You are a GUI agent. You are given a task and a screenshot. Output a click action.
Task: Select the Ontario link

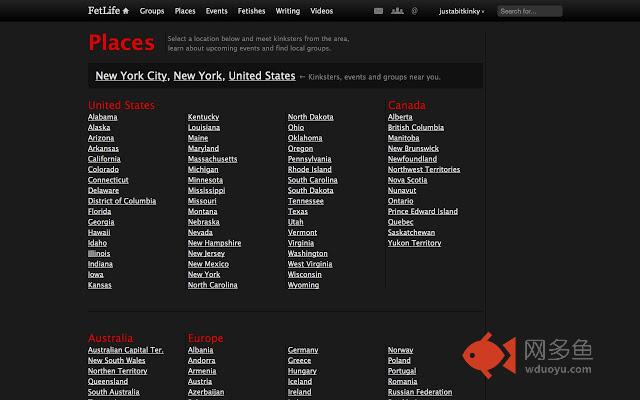400,201
